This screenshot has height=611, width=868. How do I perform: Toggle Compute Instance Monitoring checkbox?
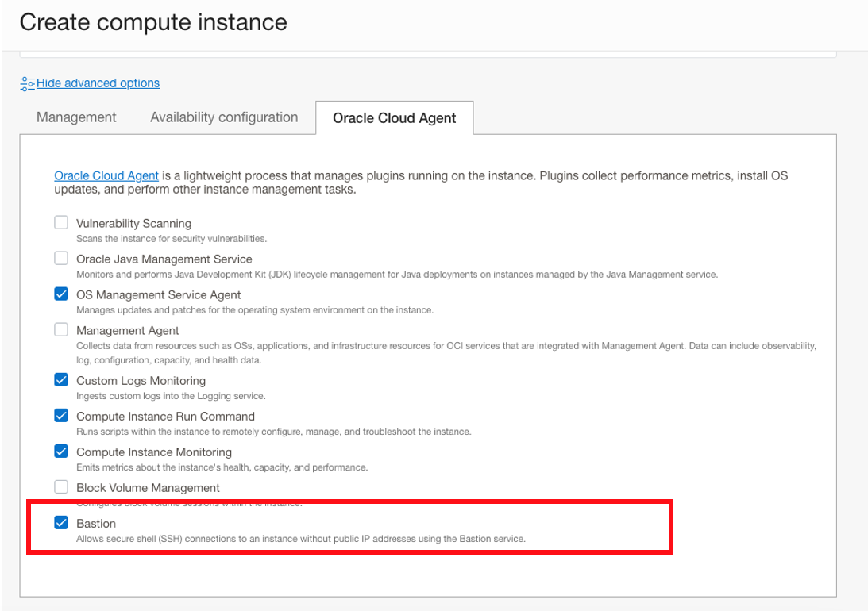point(61,452)
